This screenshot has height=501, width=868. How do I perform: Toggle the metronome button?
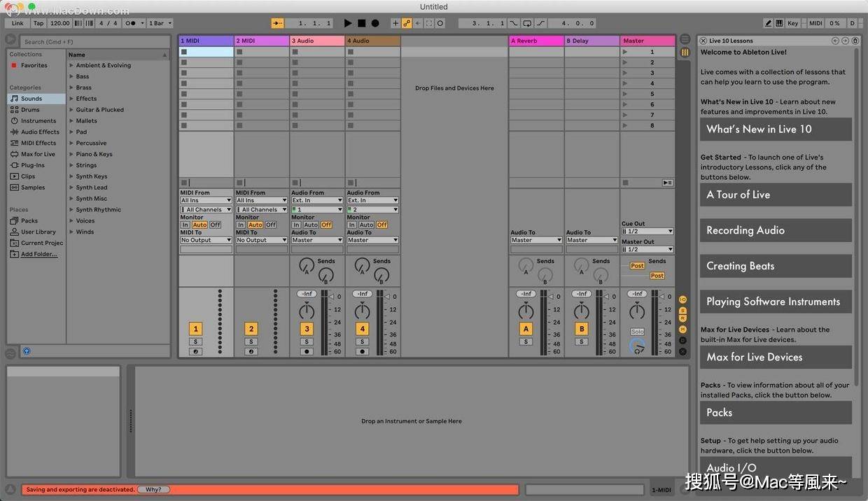click(130, 23)
